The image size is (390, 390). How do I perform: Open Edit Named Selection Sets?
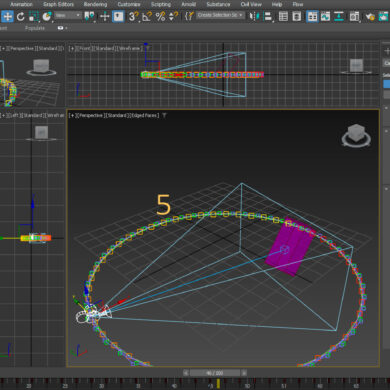point(189,16)
